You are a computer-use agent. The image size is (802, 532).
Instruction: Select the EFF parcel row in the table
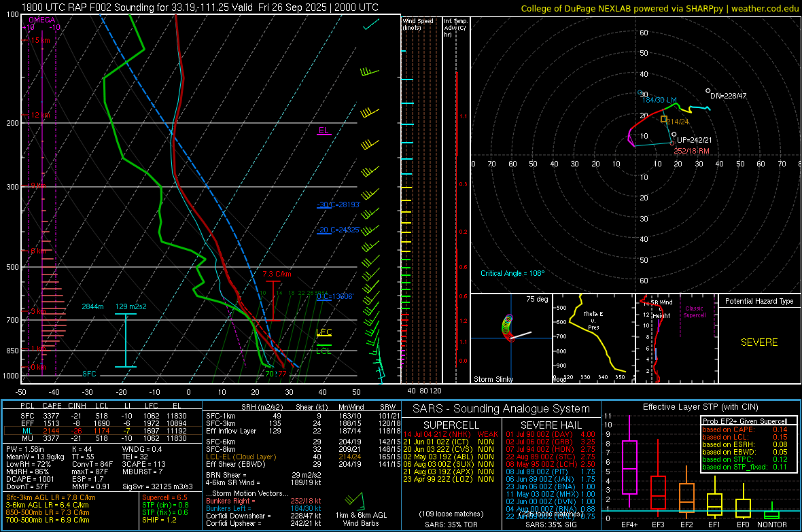[103, 423]
